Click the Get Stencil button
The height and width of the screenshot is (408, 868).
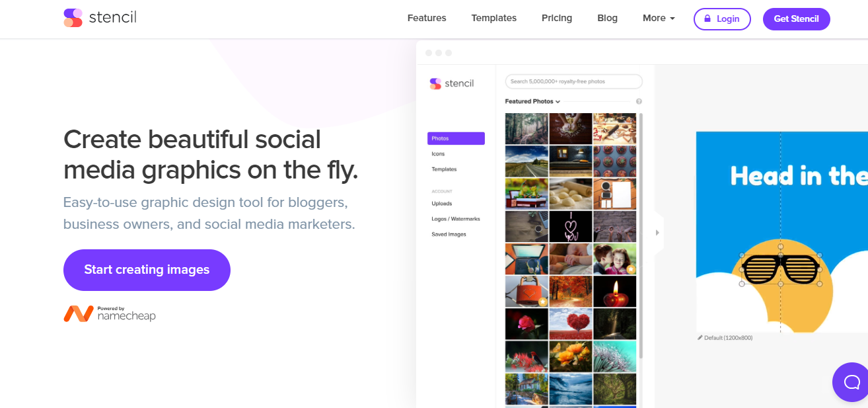pos(796,19)
